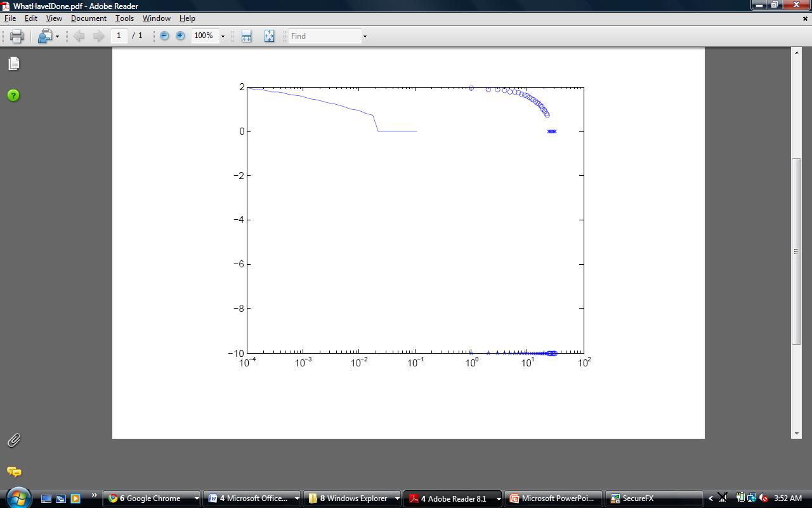
Task: Open the Attachments paperclip panel
Action: [x=13, y=440]
